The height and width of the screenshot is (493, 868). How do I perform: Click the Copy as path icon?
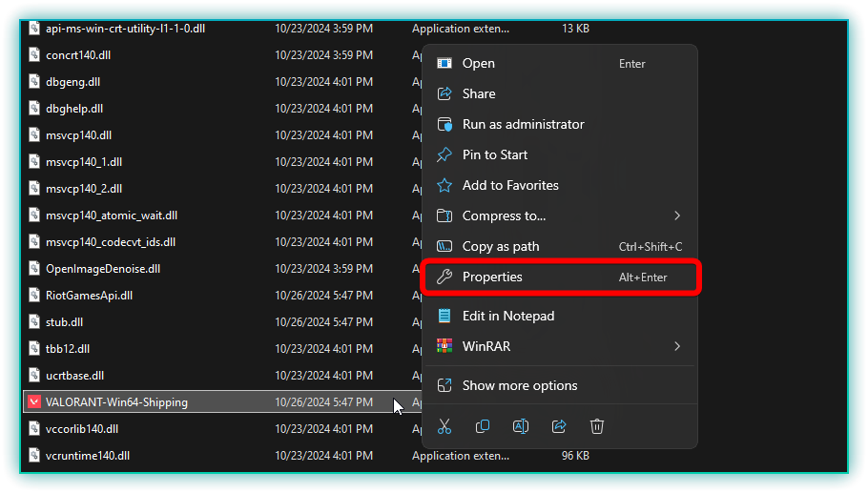click(x=444, y=246)
